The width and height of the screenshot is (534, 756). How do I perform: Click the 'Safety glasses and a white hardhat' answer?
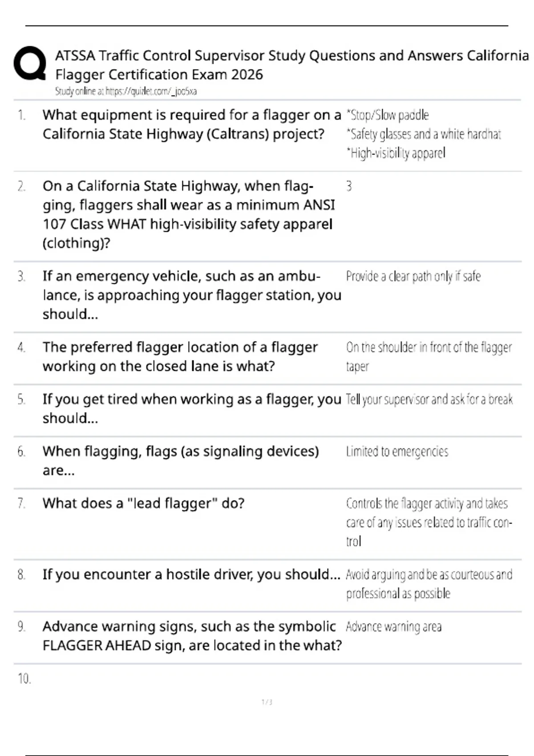click(x=424, y=134)
